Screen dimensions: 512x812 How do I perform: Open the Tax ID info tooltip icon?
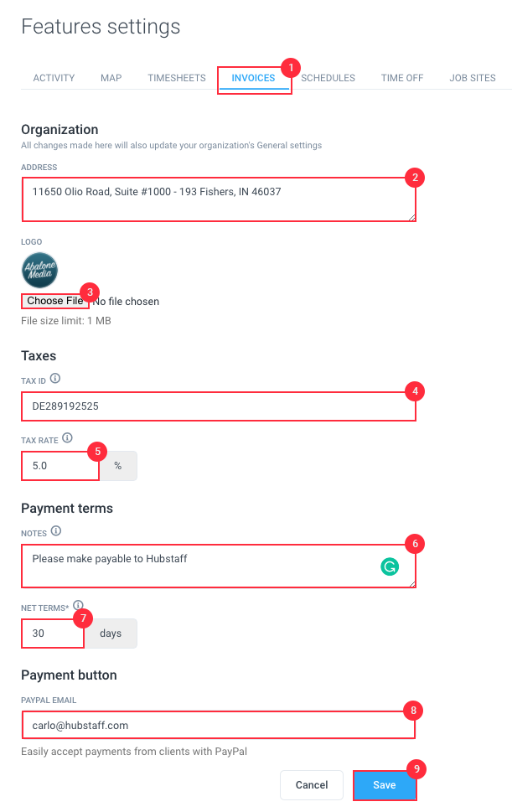[x=56, y=379]
